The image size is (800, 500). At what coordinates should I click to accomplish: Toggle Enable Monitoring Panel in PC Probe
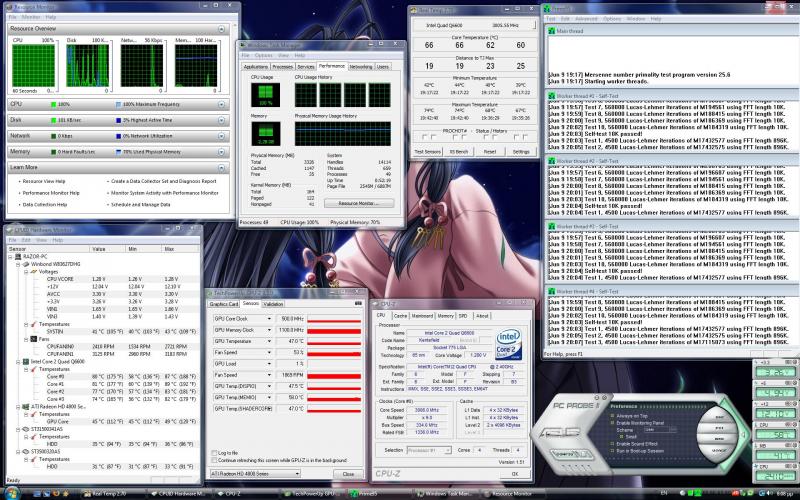(612, 423)
